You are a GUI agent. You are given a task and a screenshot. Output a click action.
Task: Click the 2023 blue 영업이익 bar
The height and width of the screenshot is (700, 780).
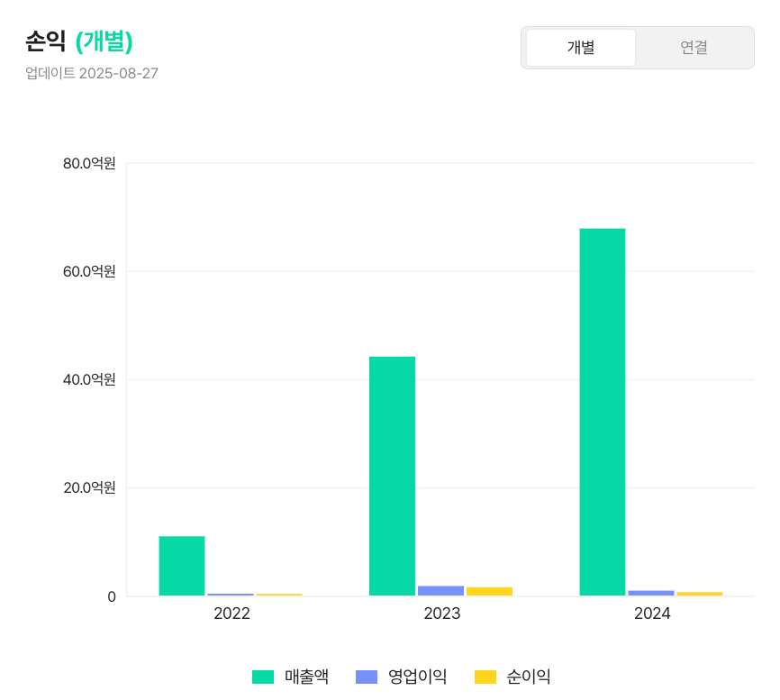440,591
